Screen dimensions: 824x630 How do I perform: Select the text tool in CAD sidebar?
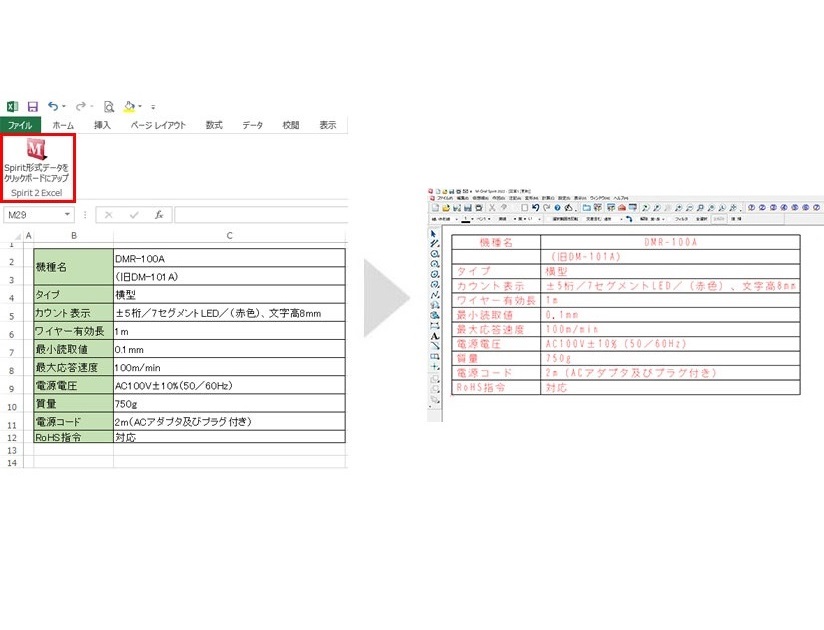pos(434,336)
